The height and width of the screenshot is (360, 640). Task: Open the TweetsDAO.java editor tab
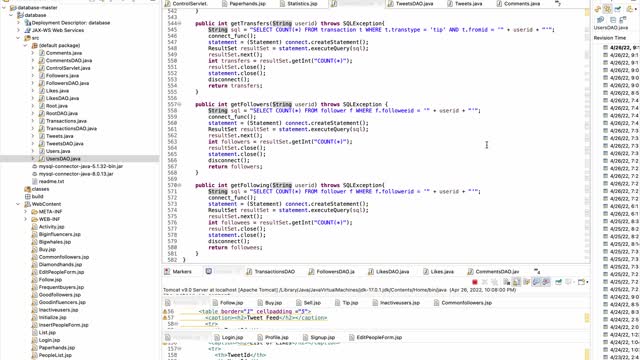410,4
